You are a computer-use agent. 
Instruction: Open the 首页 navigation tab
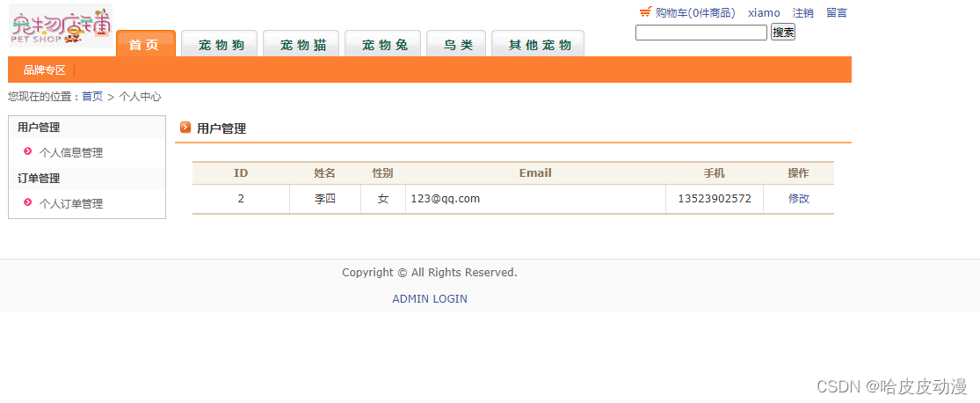coord(146,43)
